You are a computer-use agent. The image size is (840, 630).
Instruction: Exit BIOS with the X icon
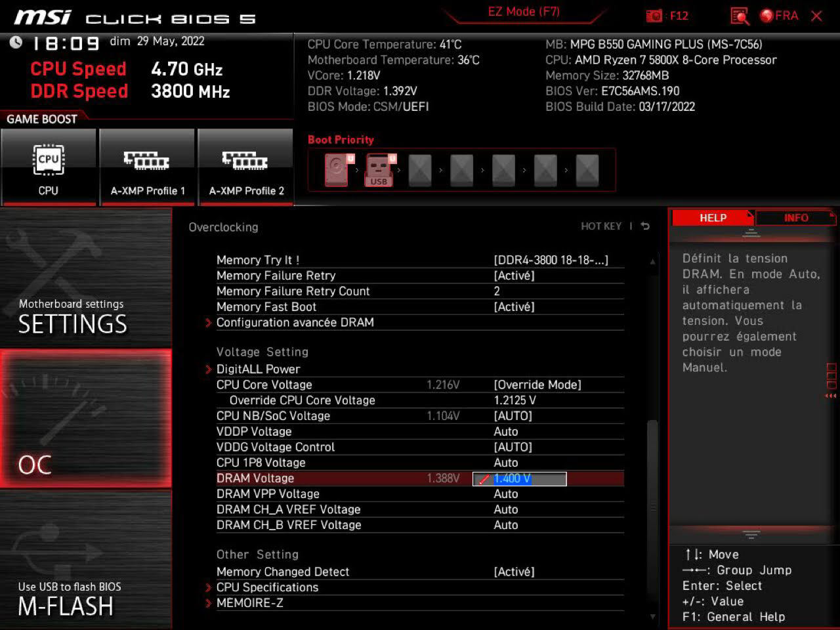tap(816, 16)
